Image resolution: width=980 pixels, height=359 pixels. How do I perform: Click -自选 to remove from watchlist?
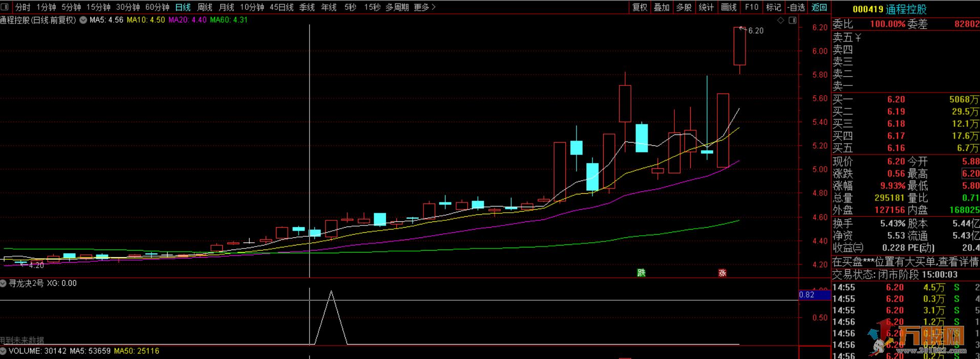coord(796,7)
